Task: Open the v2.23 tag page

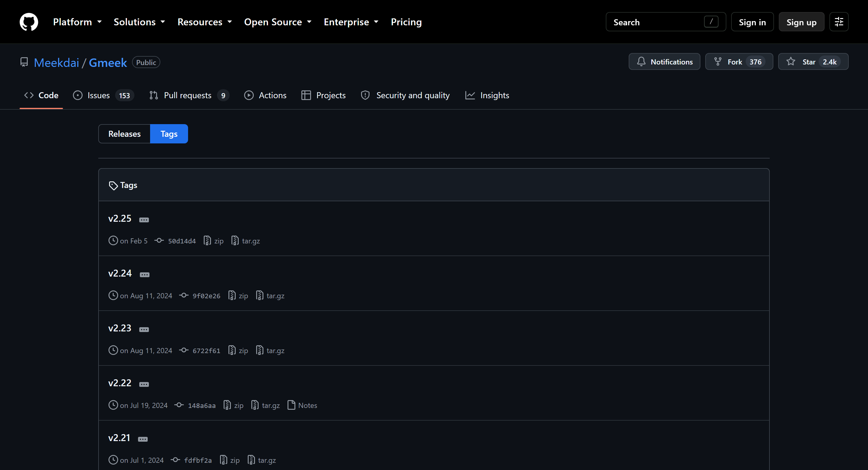Action: (x=120, y=328)
